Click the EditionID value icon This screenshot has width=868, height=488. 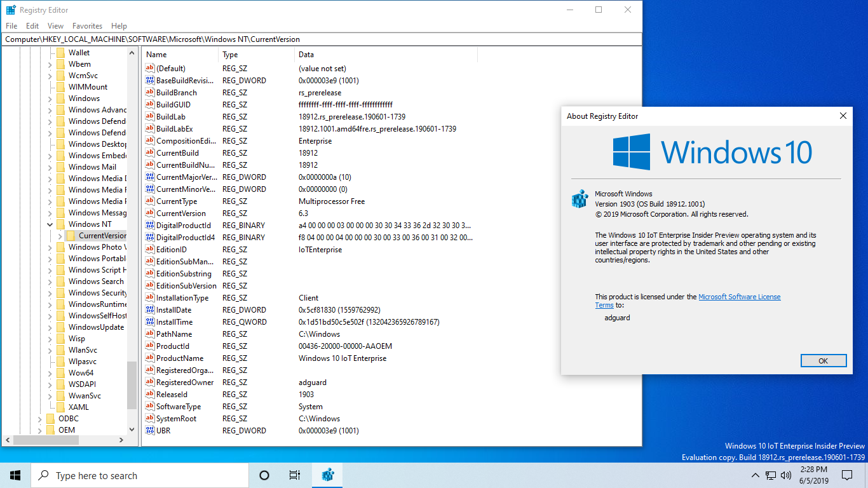click(x=150, y=250)
